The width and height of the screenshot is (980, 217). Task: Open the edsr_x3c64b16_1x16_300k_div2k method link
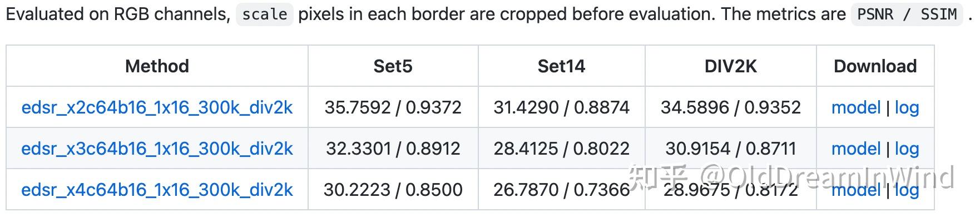coord(157,149)
